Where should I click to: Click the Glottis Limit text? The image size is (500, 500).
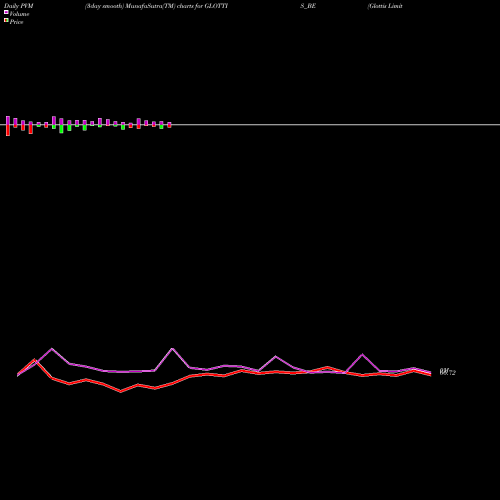(385, 6)
